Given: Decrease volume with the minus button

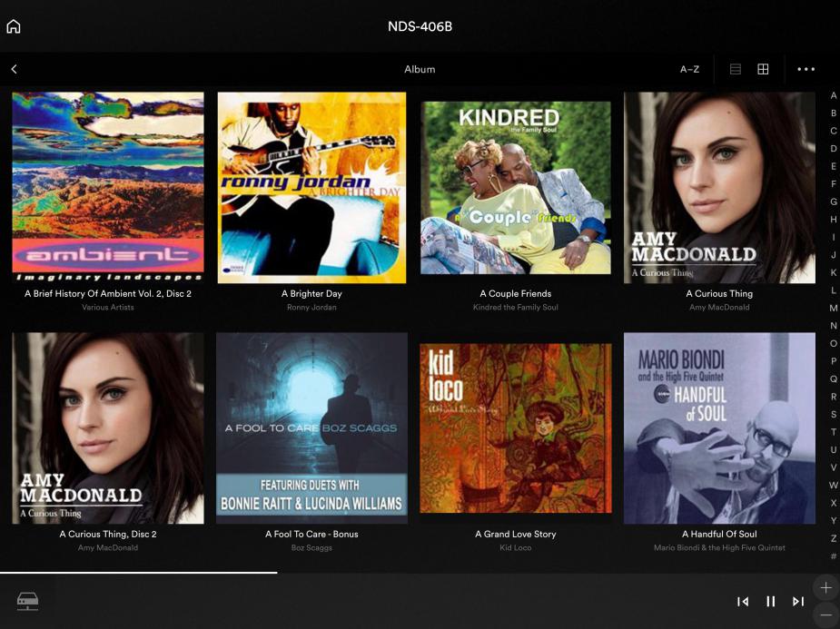Looking at the screenshot, I should tap(825, 614).
